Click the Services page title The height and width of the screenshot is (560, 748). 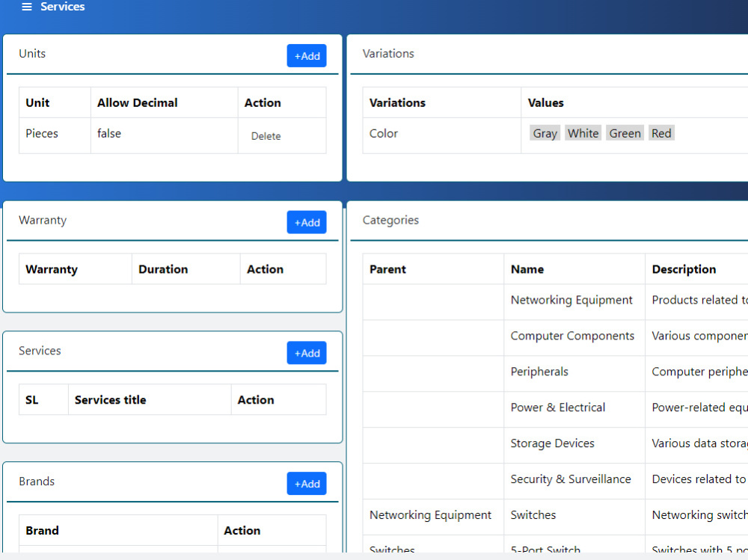pyautogui.click(x=63, y=7)
